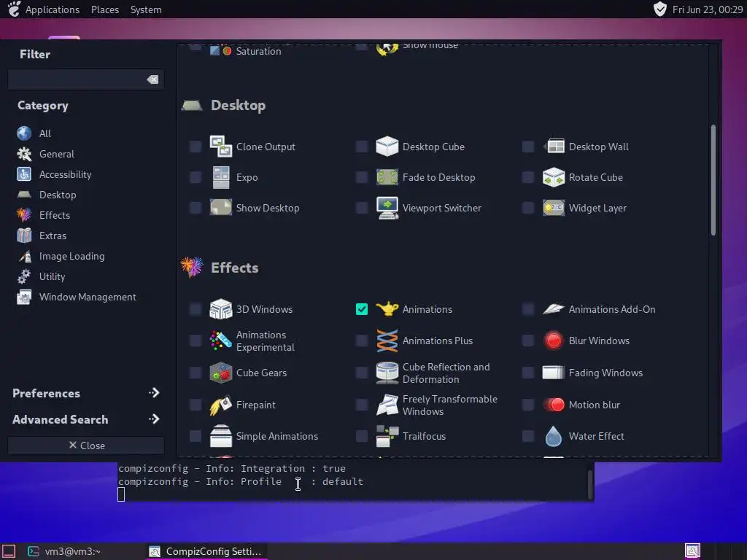Image resolution: width=747 pixels, height=560 pixels.
Task: Open the Motion blur plugin icon
Action: pos(554,405)
